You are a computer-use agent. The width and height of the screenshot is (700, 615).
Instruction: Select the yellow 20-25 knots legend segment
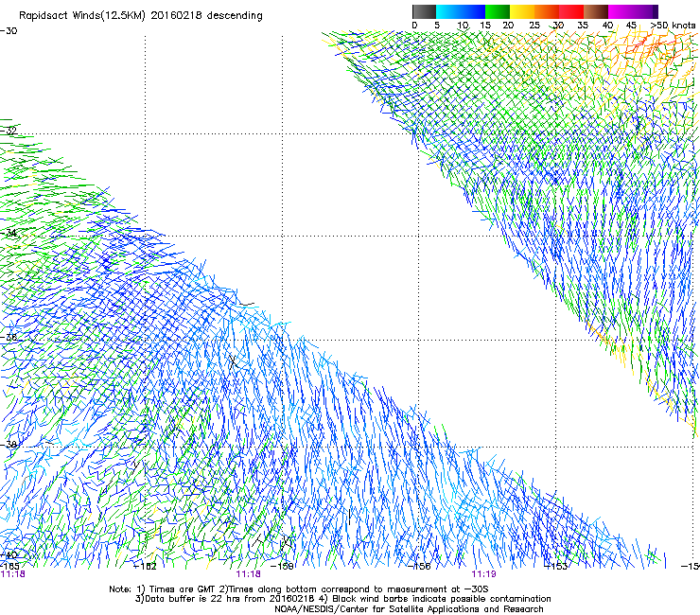pyautogui.click(x=522, y=11)
